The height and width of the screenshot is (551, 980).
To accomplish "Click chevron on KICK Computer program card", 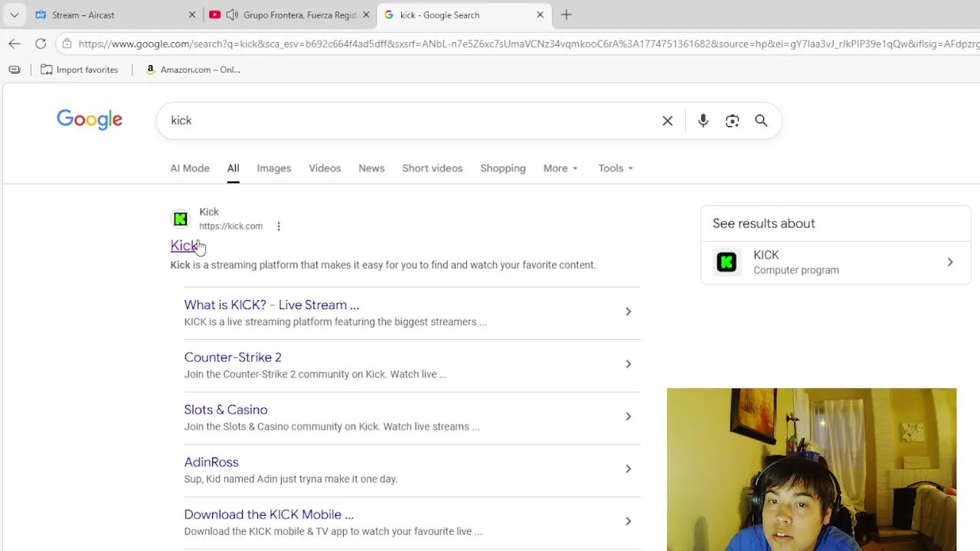I will 950,262.
